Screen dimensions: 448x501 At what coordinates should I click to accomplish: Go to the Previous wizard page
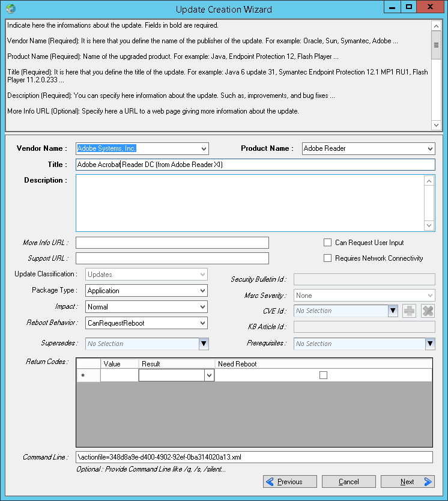click(x=290, y=482)
